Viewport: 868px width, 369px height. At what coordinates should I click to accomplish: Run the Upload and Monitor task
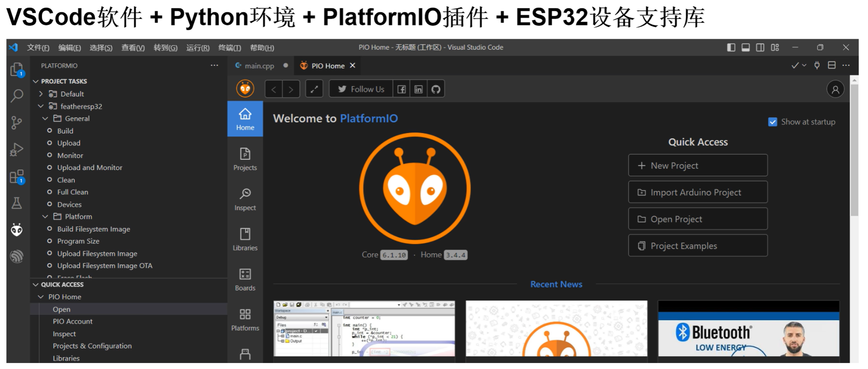[90, 167]
